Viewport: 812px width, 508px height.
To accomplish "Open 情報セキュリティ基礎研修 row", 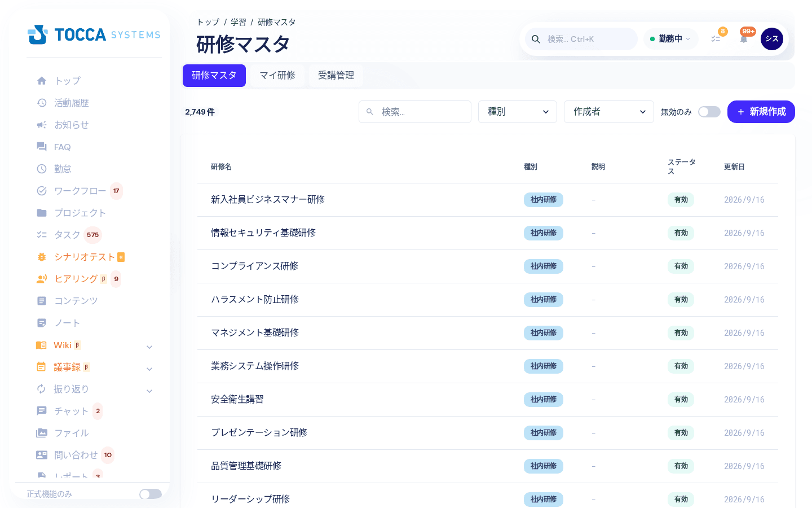I will pos(488,233).
